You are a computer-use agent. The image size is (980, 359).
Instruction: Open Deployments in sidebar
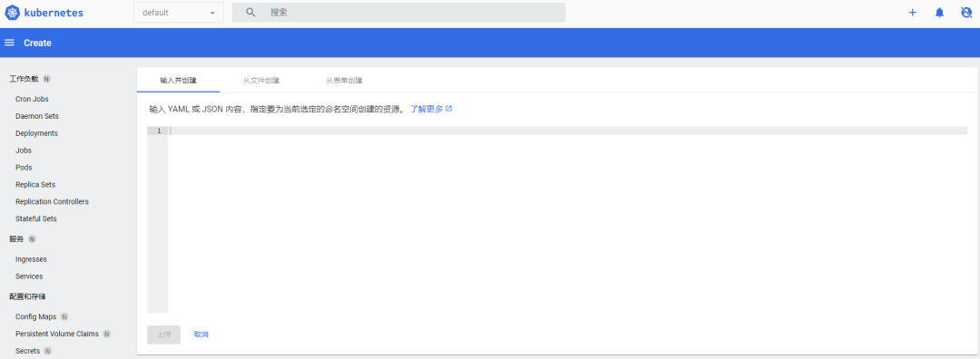tap(36, 133)
